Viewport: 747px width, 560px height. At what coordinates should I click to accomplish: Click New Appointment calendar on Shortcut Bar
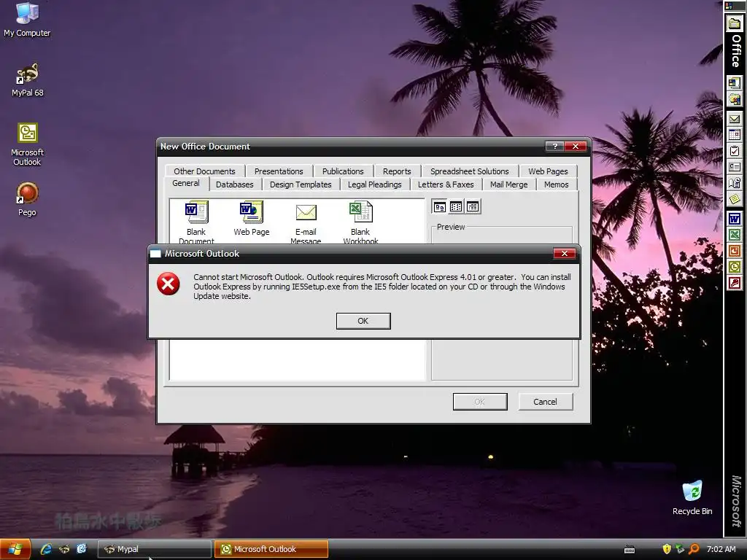[735, 135]
